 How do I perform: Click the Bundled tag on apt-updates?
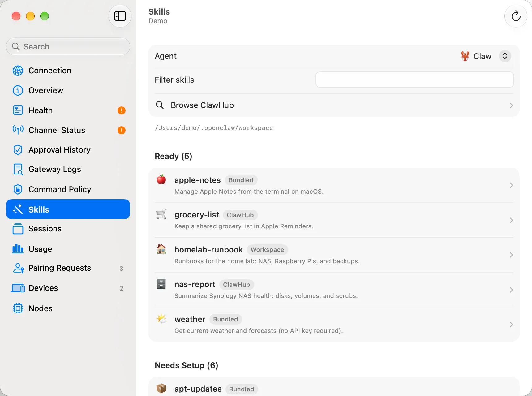(242, 389)
